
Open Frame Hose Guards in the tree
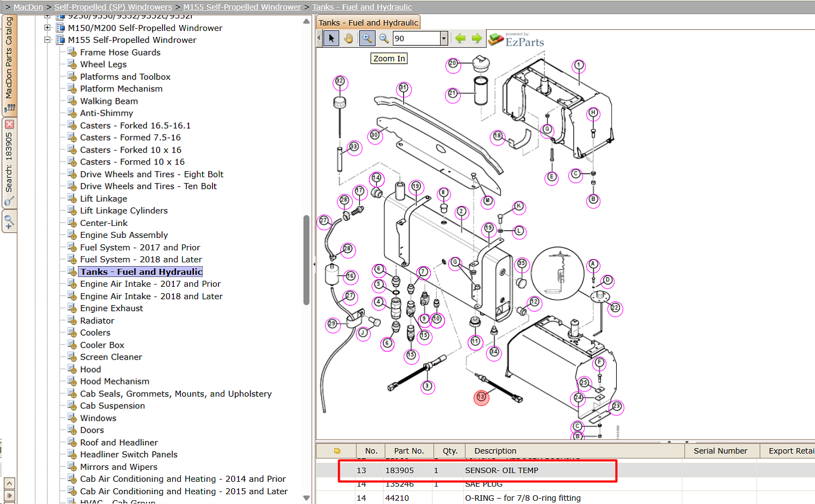[x=120, y=52]
